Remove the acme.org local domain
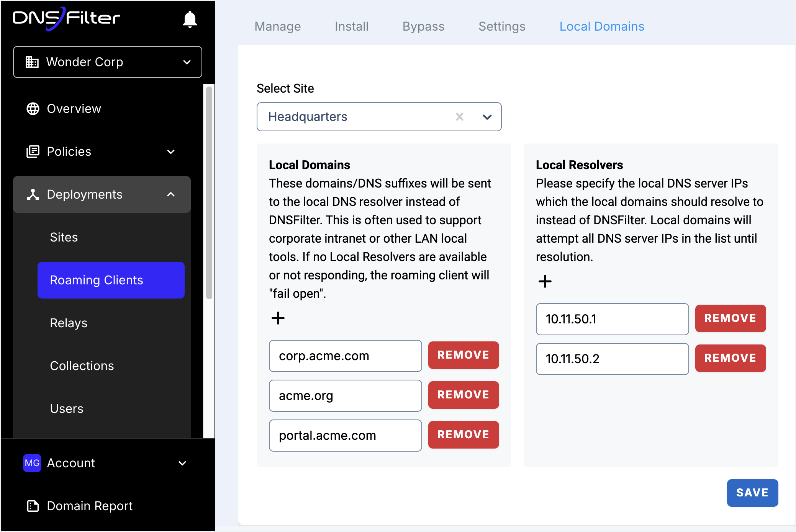Screen dimensions: 796x532 (x=463, y=395)
